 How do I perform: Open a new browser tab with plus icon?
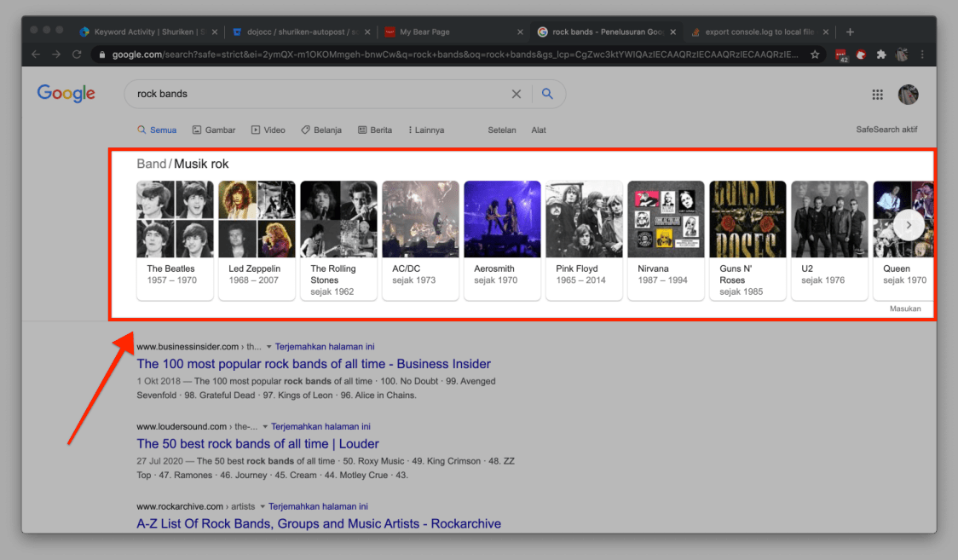pyautogui.click(x=850, y=32)
